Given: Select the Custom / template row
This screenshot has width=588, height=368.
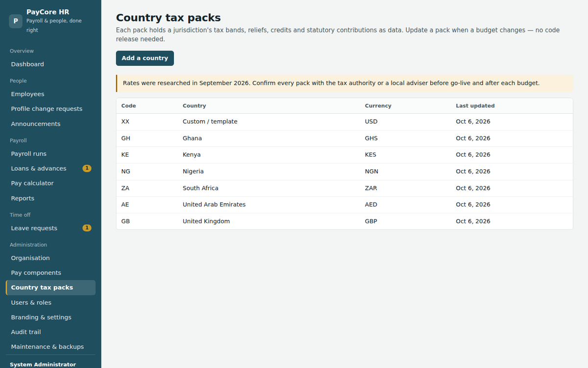Looking at the screenshot, I should [344, 122].
